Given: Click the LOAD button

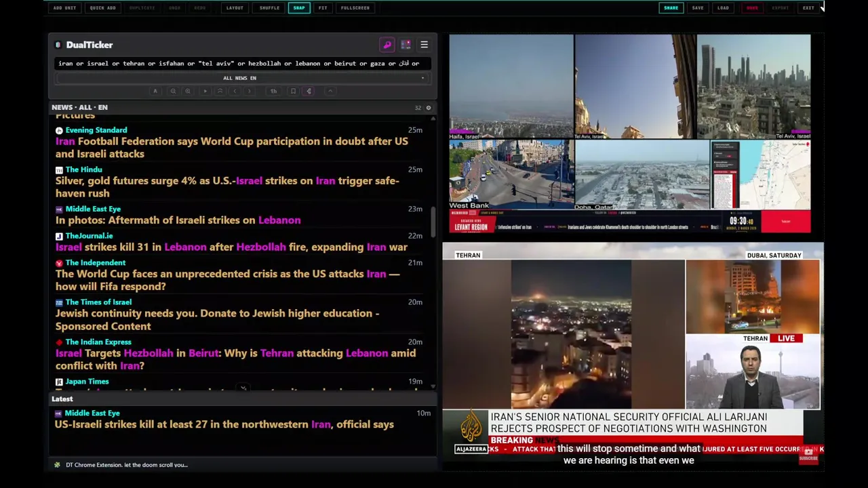Looking at the screenshot, I should click(724, 8).
